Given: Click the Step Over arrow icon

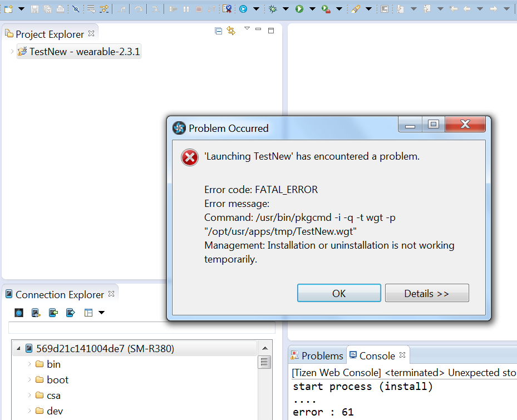Looking at the screenshot, I should pyautogui.click(x=139, y=9).
